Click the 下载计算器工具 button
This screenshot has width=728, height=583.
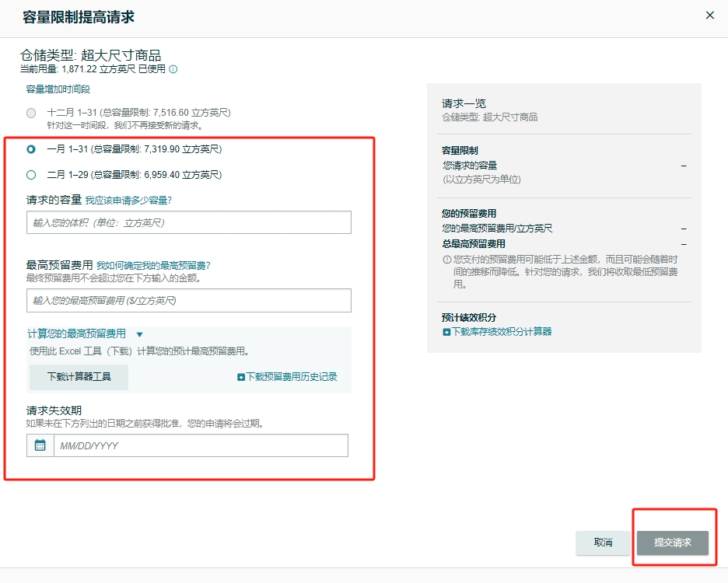(77, 375)
